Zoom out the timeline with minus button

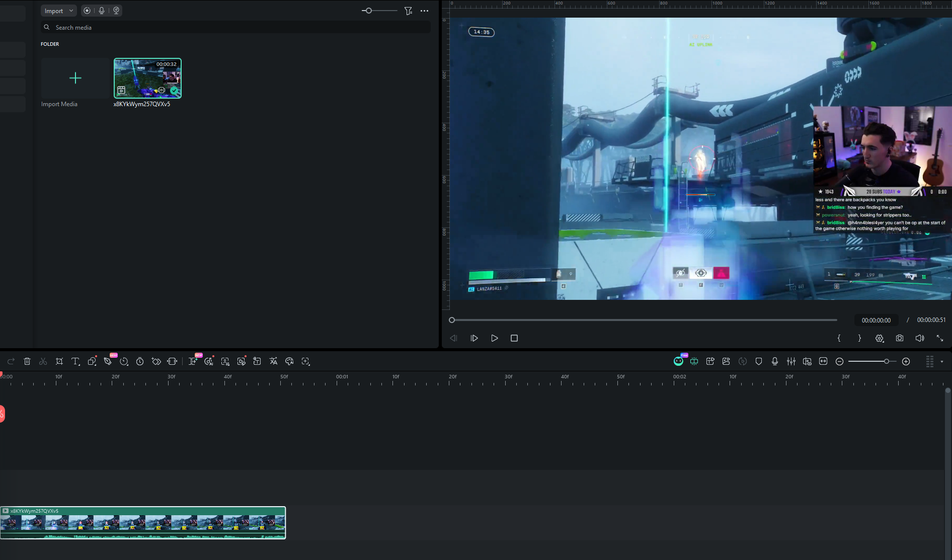839,361
